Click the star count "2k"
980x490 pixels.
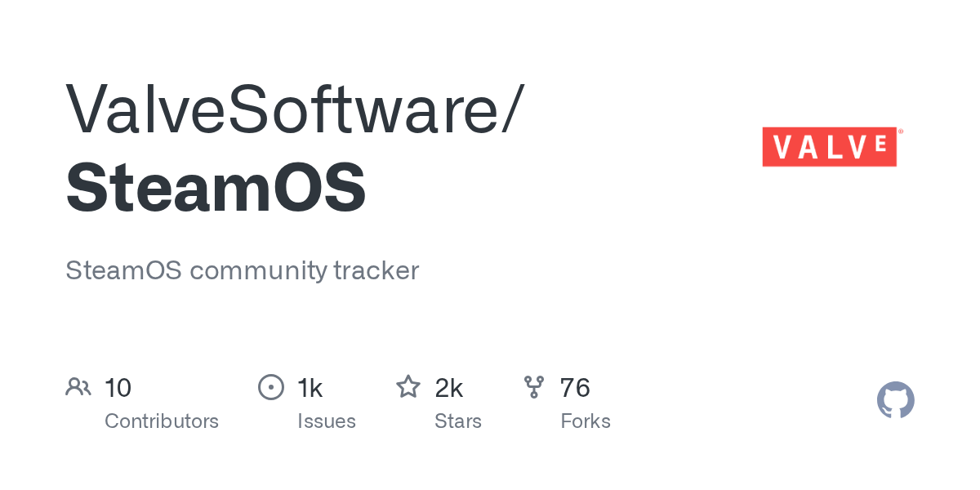448,388
